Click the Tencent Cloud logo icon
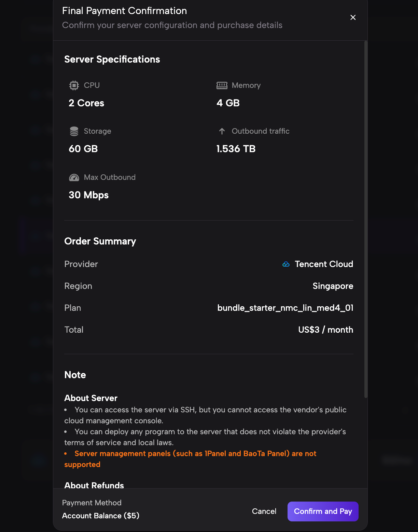Viewport: 418px width, 532px height. [286, 264]
